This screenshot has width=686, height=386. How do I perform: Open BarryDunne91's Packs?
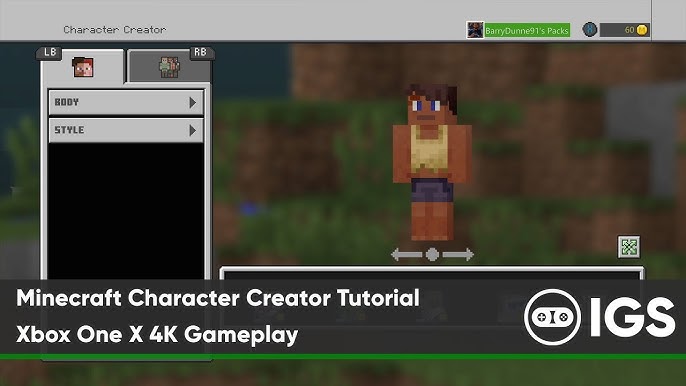pyautogui.click(x=527, y=30)
